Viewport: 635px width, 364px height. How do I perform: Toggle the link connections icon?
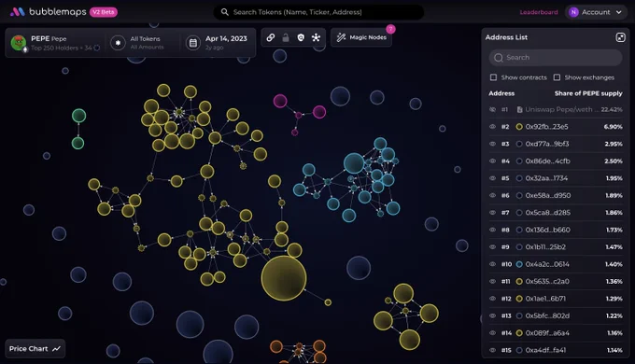tap(271, 37)
